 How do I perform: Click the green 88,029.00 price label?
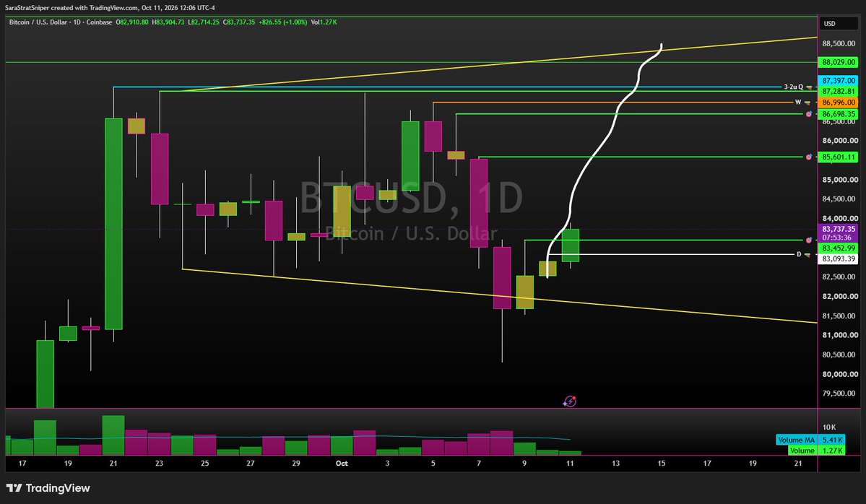(x=839, y=62)
